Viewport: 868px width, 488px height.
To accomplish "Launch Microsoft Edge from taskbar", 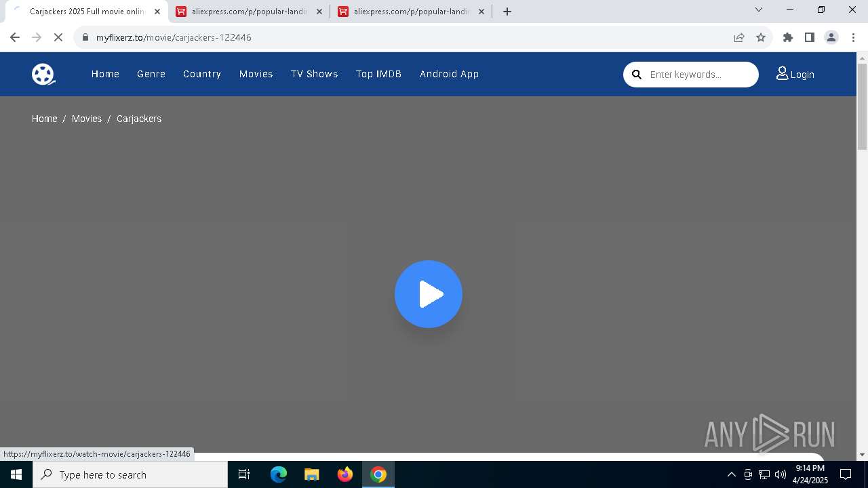I will click(279, 474).
